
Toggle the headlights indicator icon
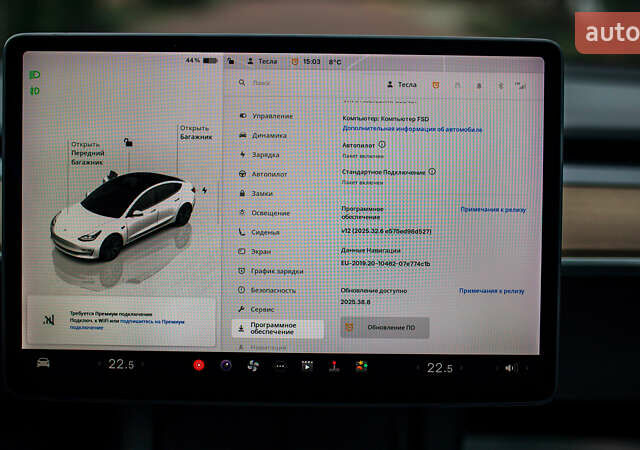34,75
